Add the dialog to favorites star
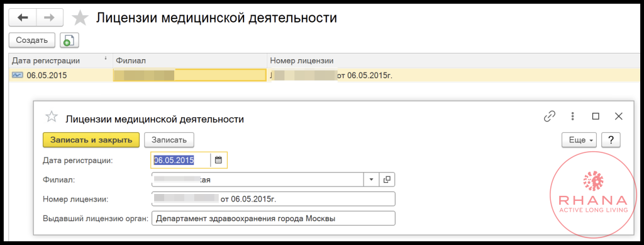Screen dimensions: 644x245 point(52,117)
